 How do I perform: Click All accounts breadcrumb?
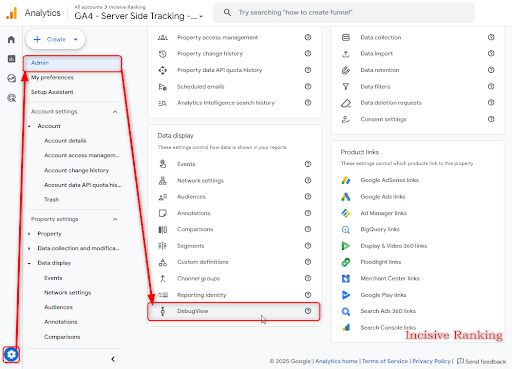pyautogui.click(x=88, y=7)
